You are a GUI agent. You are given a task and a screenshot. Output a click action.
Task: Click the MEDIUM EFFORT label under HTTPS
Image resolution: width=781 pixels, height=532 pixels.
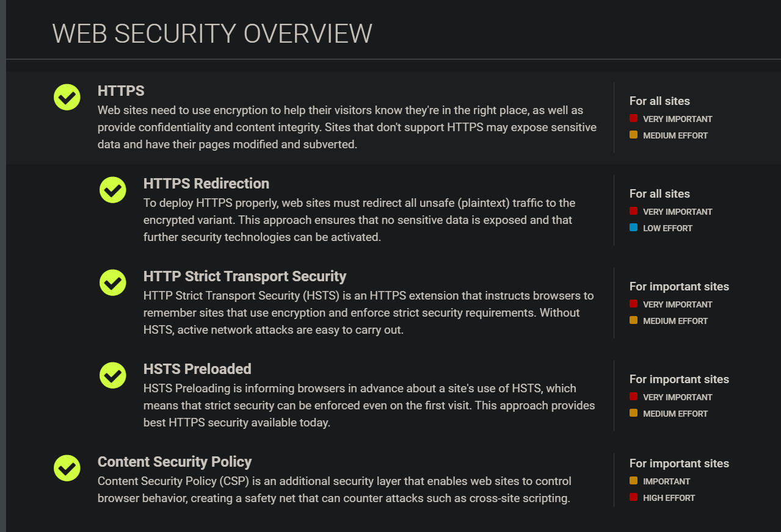[x=675, y=135]
